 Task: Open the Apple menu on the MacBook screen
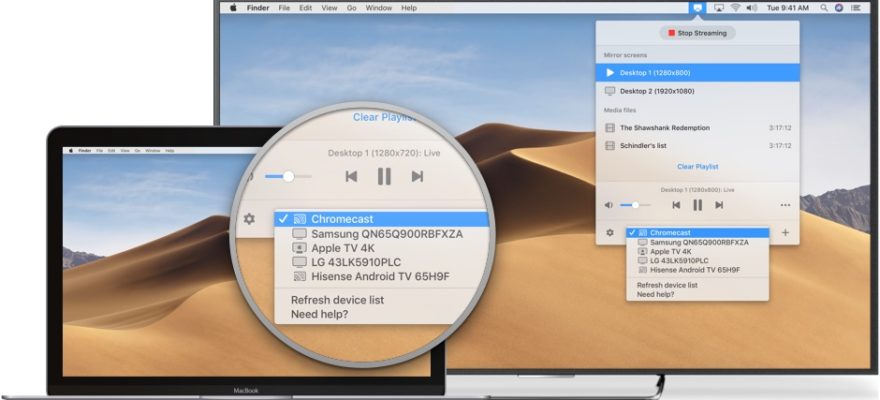[x=71, y=151]
